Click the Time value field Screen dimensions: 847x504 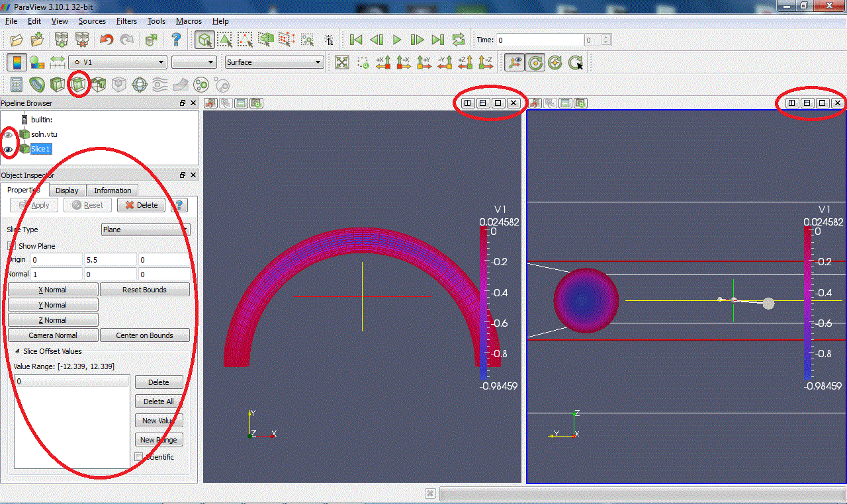point(540,40)
